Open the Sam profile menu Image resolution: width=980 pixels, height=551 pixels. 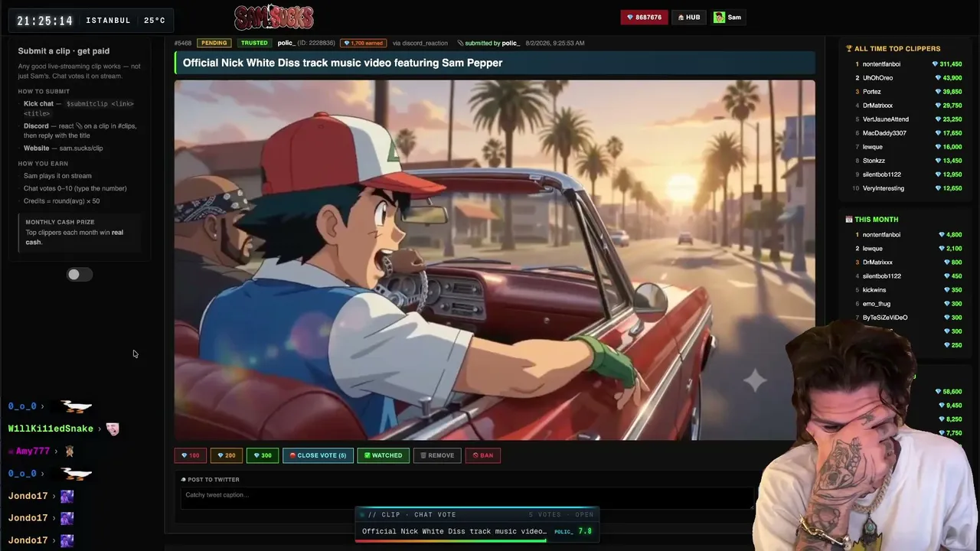[x=727, y=18]
